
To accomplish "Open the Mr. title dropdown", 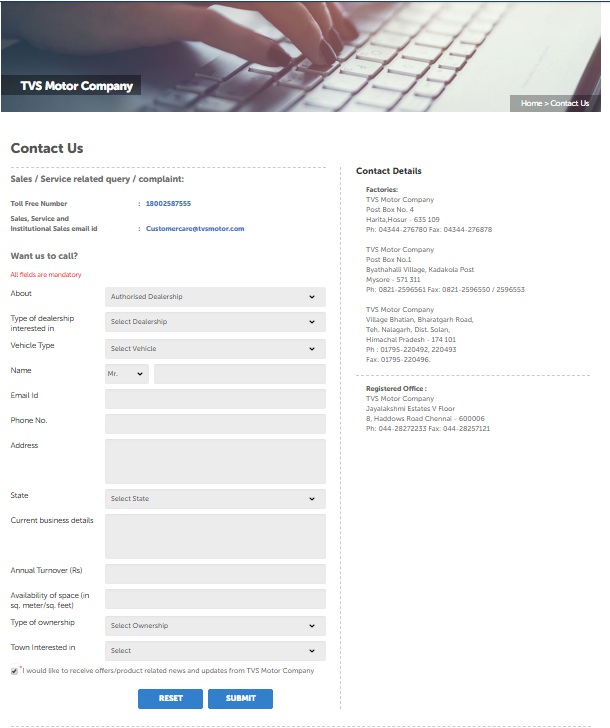I will pos(127,374).
